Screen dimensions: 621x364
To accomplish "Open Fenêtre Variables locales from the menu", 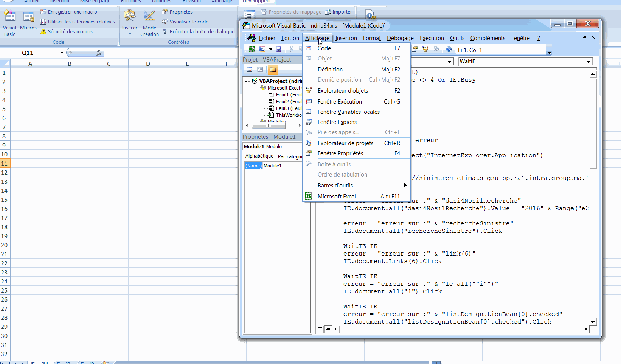I will [x=357, y=112].
